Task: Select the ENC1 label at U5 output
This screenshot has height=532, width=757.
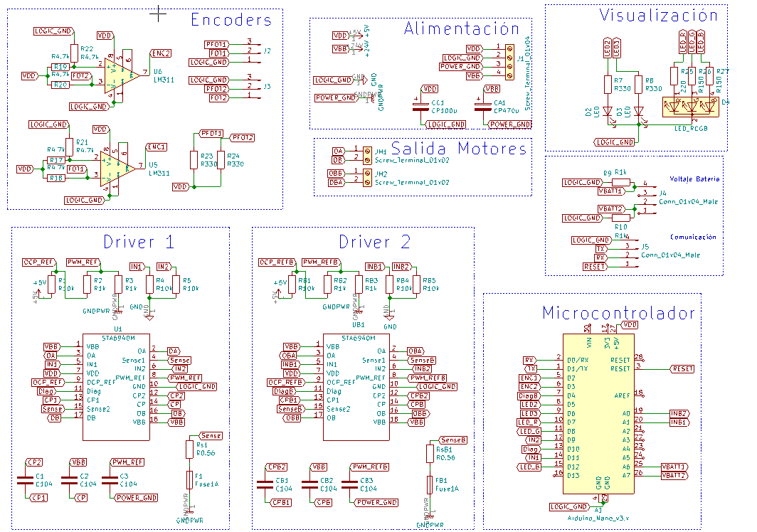Action: click(x=156, y=147)
